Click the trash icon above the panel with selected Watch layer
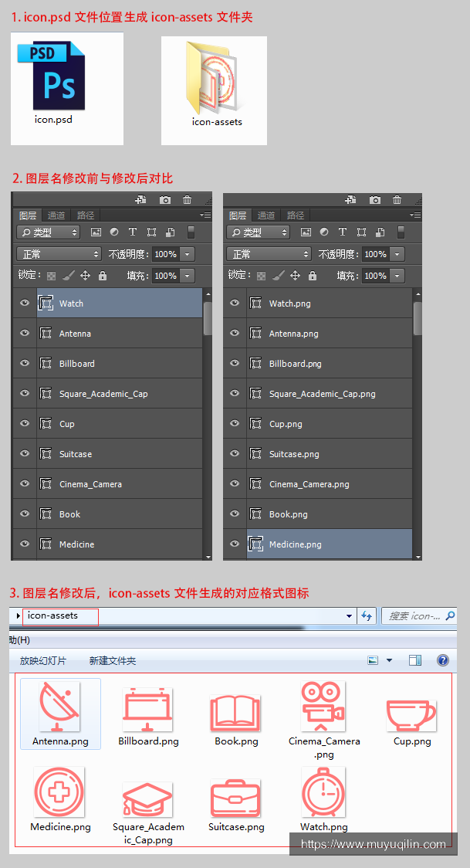 (x=187, y=200)
